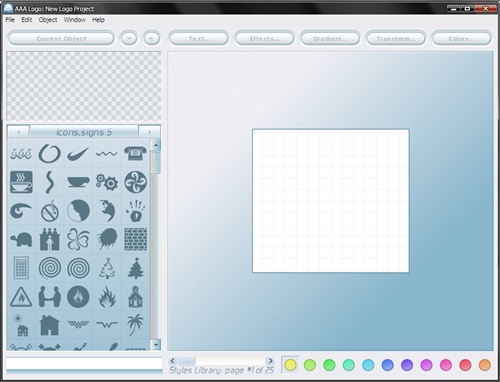Choose the left spiral icon

(50, 268)
